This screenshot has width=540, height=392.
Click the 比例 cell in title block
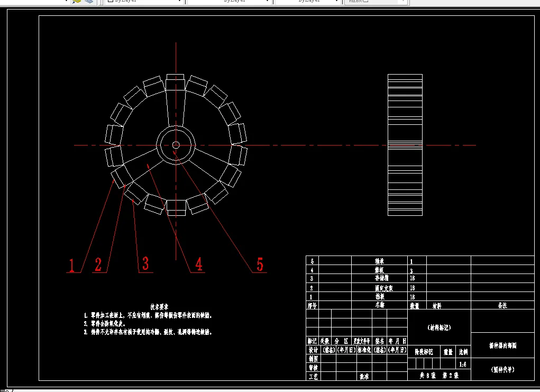(463, 352)
